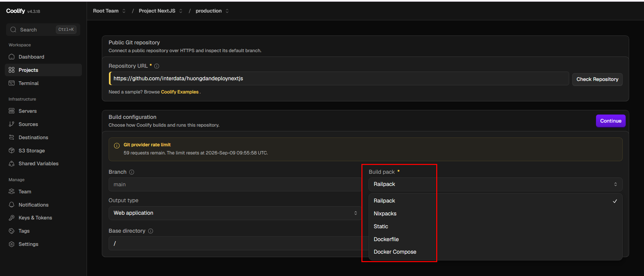Viewport: 644px width, 276px height.
Task: Click the Coolify logo
Action: (x=16, y=11)
